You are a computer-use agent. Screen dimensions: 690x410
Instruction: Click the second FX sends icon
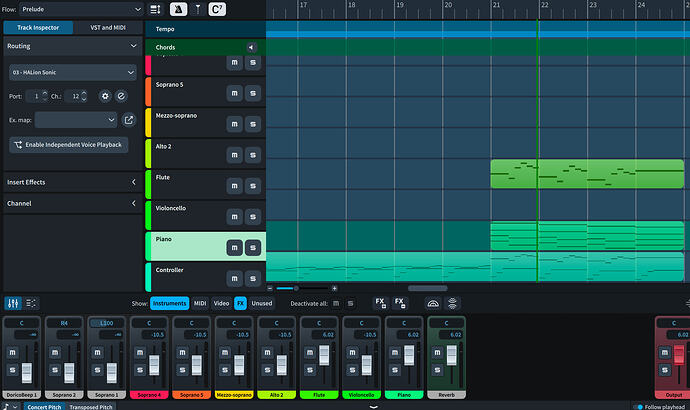pos(400,303)
